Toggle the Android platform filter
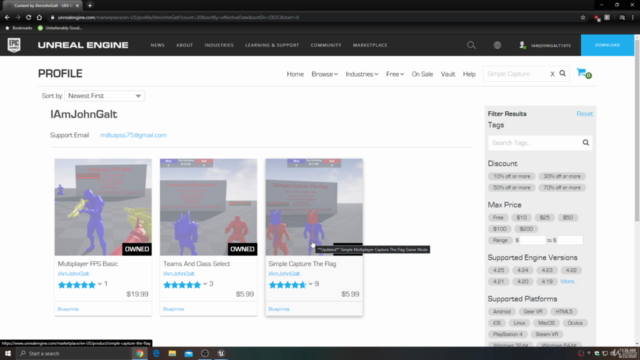Viewport: 640px width, 360px height. (502, 311)
